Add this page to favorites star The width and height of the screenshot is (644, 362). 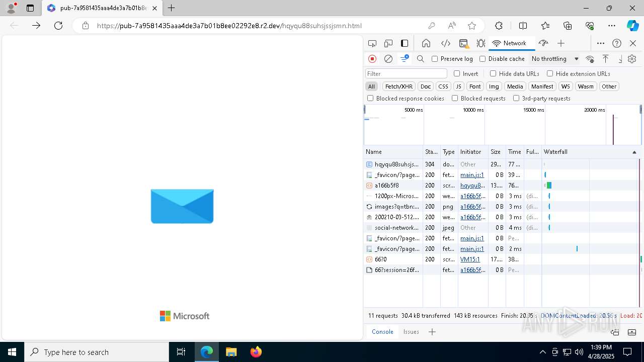point(471,26)
